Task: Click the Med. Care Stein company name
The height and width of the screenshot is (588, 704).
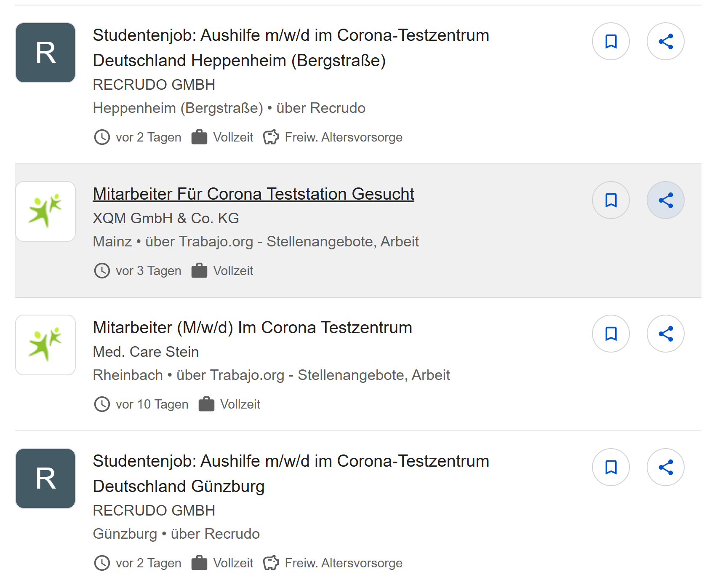Action: (x=145, y=351)
